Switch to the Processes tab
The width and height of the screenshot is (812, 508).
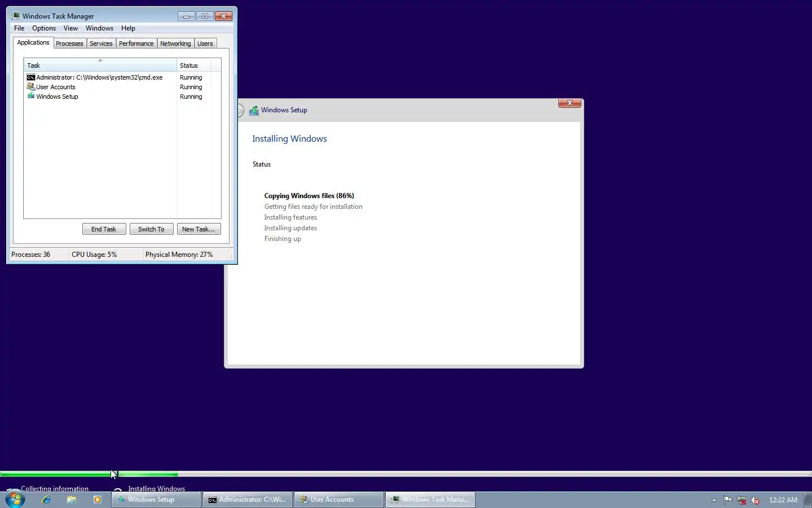69,43
